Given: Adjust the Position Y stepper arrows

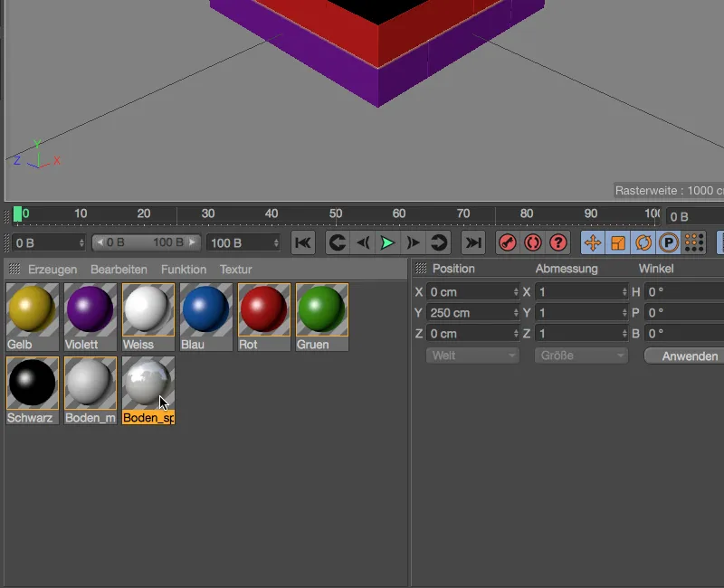Looking at the screenshot, I should 516,313.
